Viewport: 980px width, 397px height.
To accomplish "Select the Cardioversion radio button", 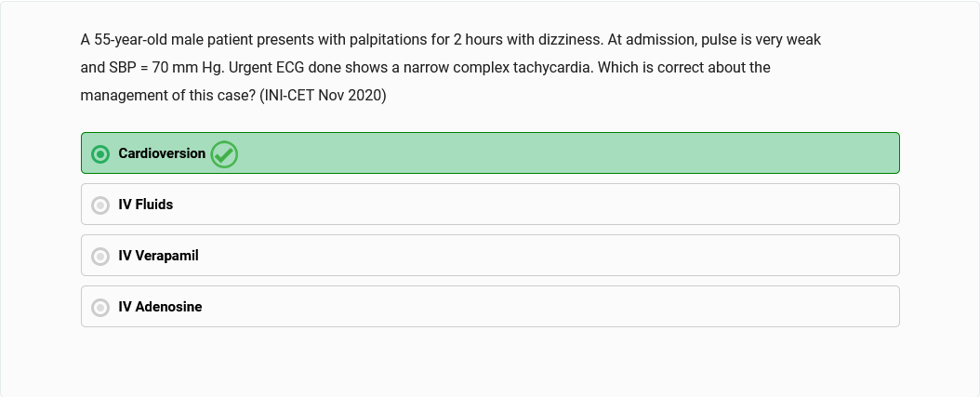I will tap(100, 153).
